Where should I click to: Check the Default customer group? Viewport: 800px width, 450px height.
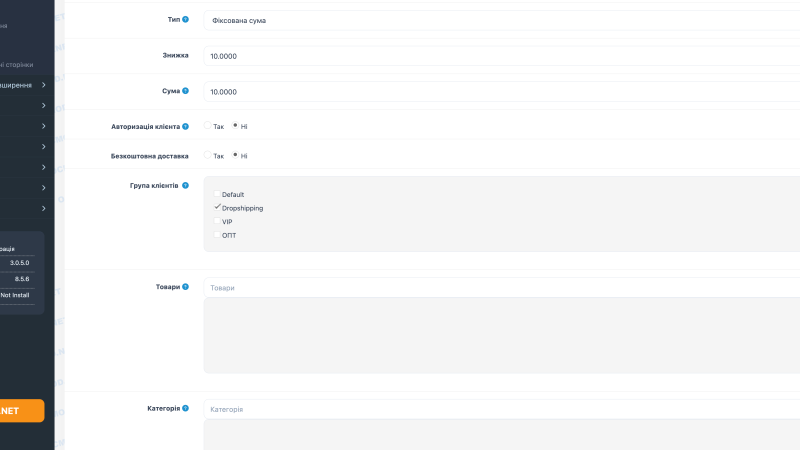click(217, 194)
